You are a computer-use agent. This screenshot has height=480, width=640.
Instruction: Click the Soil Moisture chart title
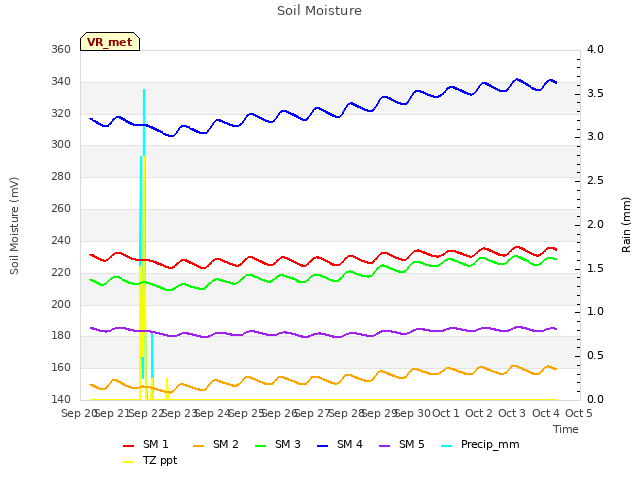[x=319, y=11]
